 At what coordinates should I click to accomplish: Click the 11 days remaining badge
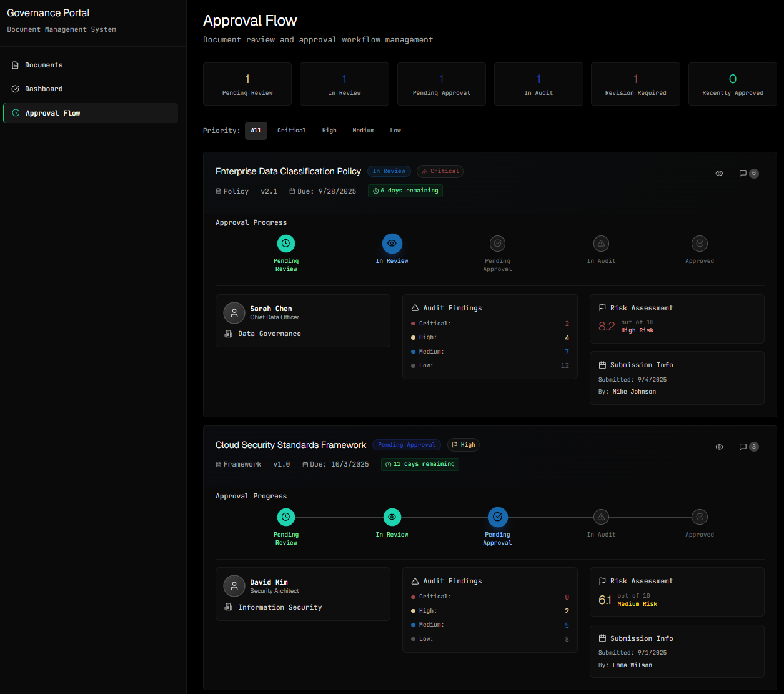click(x=420, y=464)
